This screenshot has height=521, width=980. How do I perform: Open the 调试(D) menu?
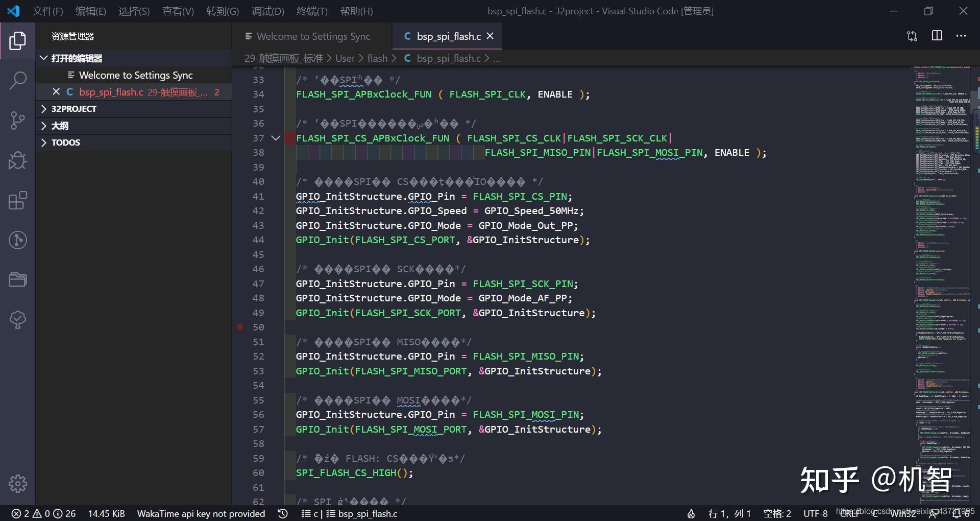pyautogui.click(x=267, y=11)
